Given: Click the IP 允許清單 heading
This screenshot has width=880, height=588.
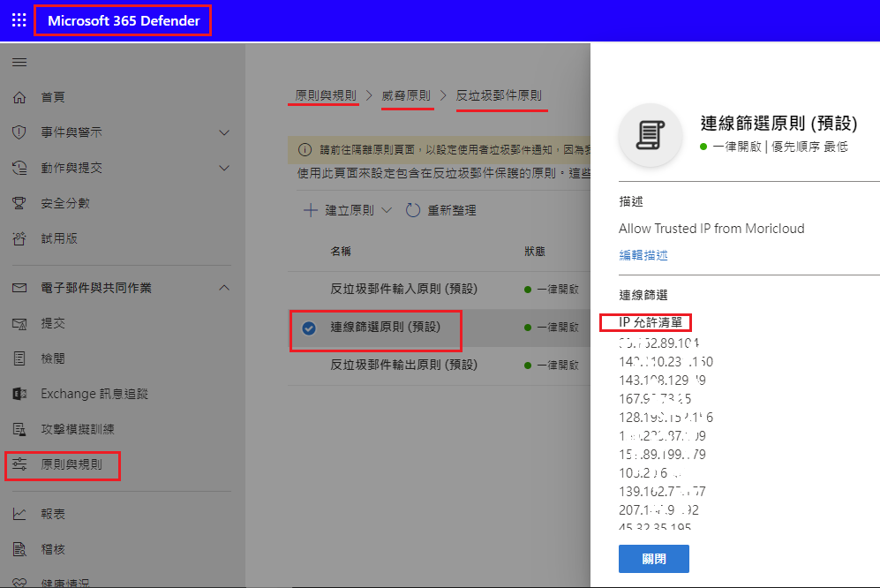Looking at the screenshot, I should coord(651,322).
